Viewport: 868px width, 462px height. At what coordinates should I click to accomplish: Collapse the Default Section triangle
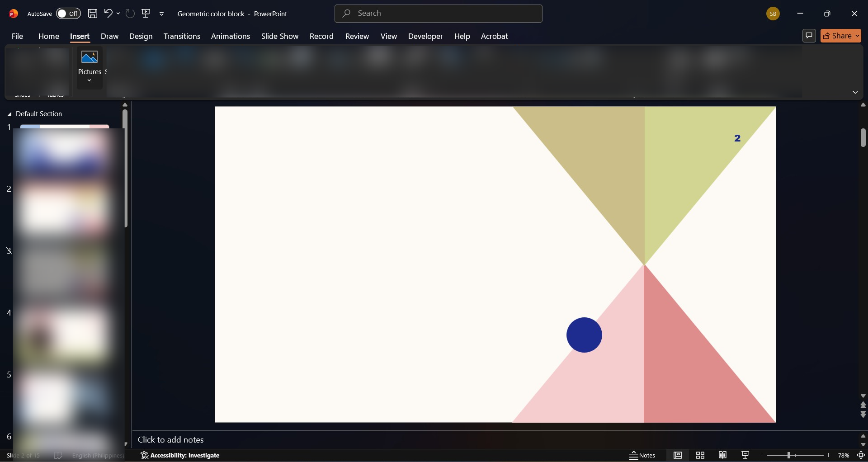click(9, 114)
